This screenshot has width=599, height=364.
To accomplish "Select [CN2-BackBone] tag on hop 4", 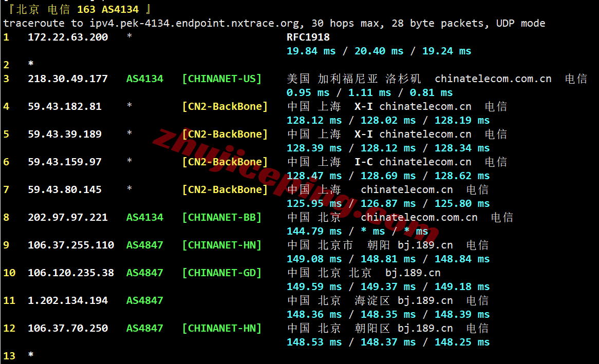I will (x=224, y=107).
